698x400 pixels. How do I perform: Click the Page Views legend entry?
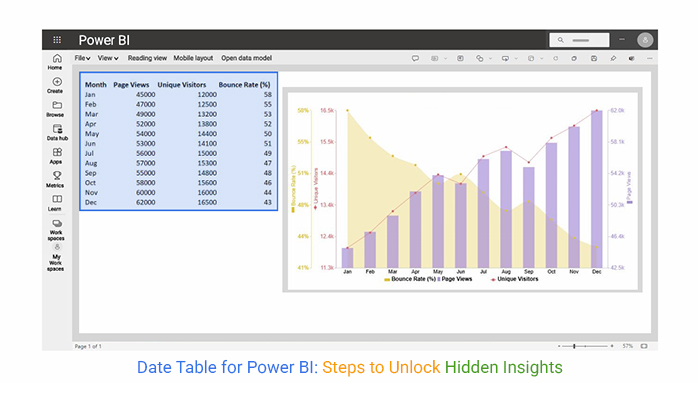pyautogui.click(x=455, y=279)
